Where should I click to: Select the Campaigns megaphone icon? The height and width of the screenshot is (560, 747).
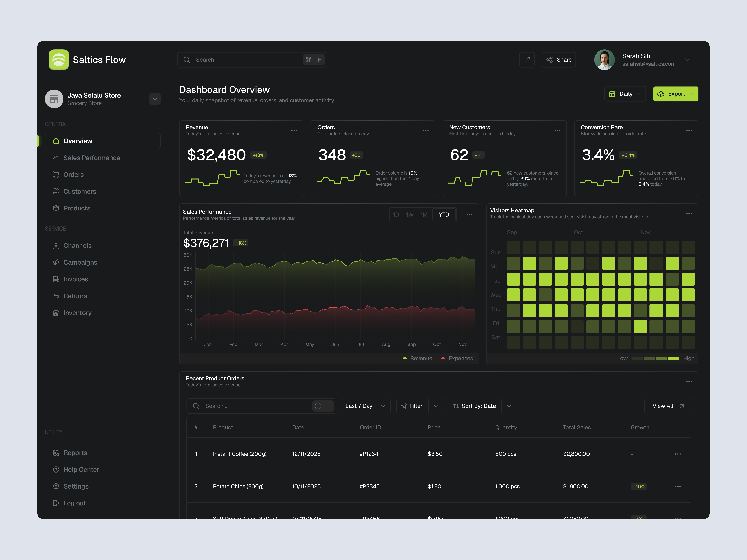point(56,262)
